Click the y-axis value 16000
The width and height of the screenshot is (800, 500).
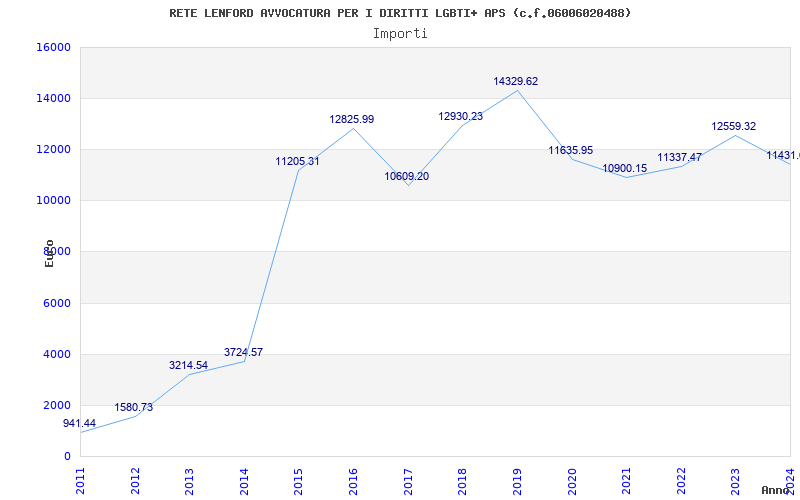point(54,47)
